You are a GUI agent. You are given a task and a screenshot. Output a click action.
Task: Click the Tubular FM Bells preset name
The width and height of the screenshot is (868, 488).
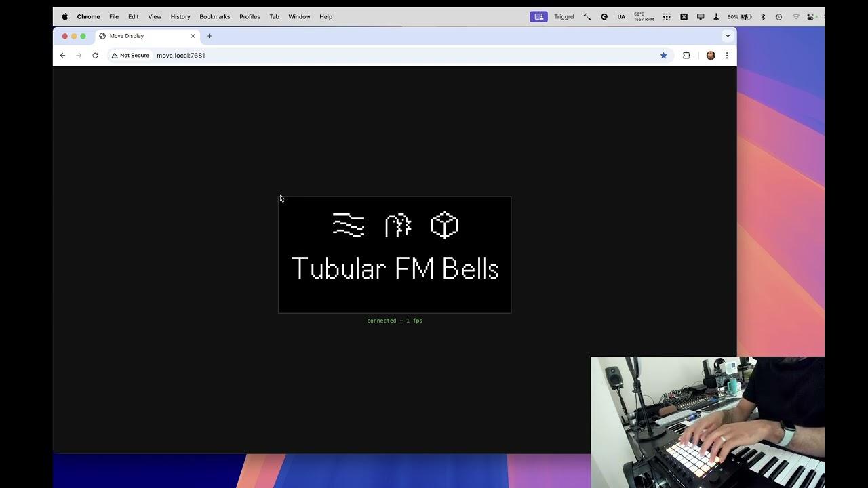pyautogui.click(x=395, y=268)
